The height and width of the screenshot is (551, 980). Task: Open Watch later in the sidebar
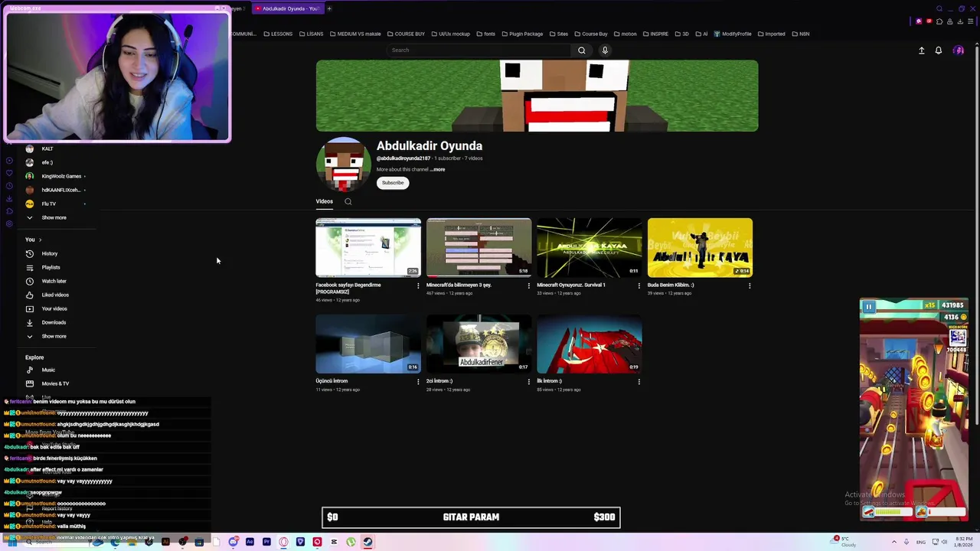pyautogui.click(x=54, y=281)
